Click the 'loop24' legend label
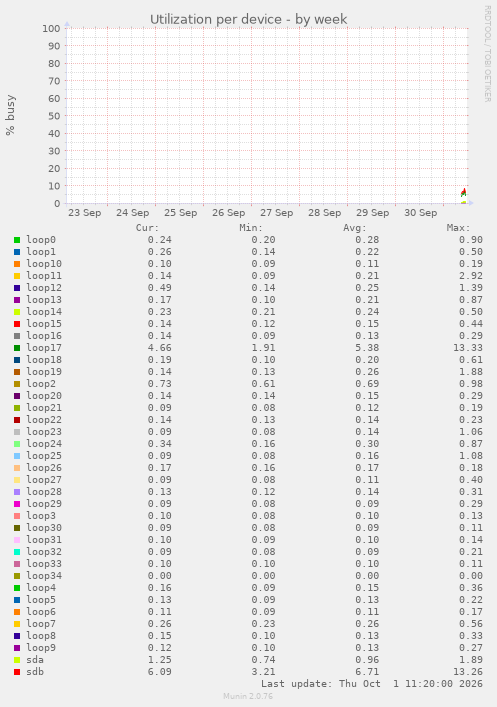 (x=44, y=444)
